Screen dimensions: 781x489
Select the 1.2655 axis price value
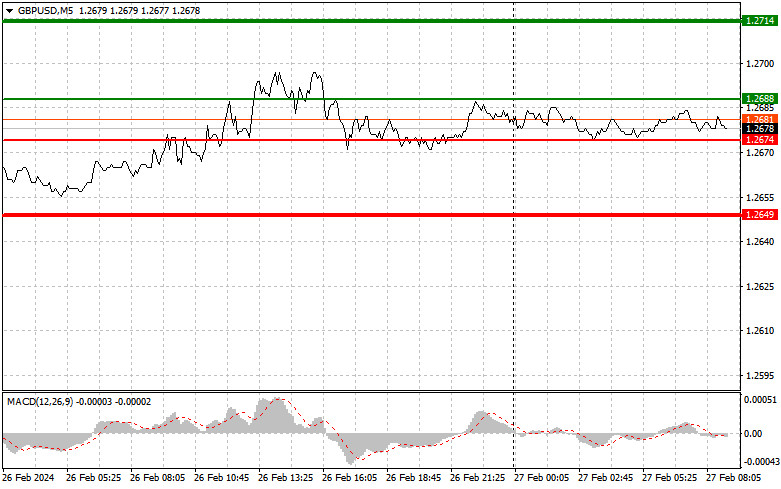coord(760,197)
